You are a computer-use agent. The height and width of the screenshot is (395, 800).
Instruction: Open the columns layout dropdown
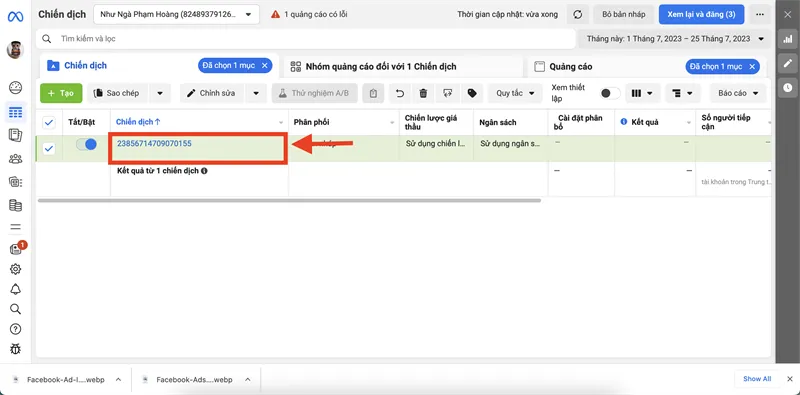click(642, 93)
